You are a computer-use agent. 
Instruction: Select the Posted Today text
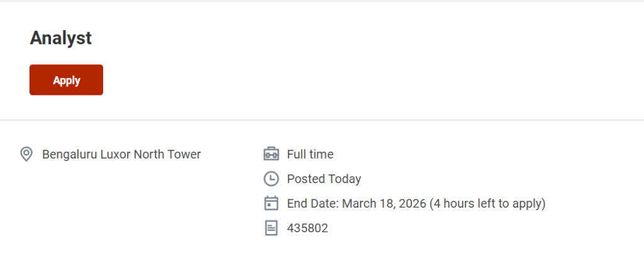[324, 179]
